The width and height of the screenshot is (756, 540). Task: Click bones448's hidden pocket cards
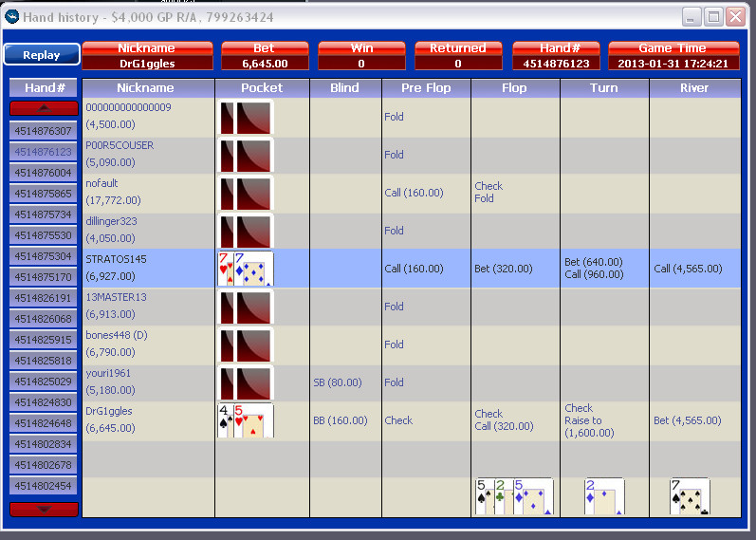(246, 344)
